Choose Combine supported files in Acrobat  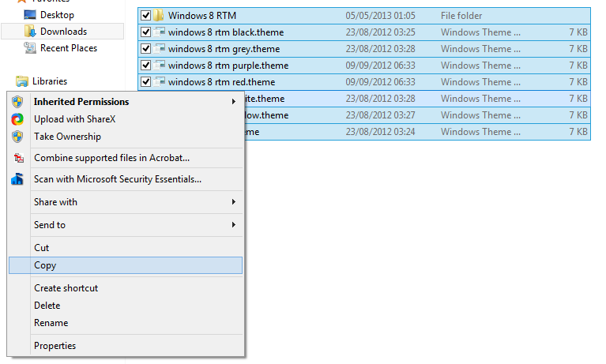click(x=126, y=158)
